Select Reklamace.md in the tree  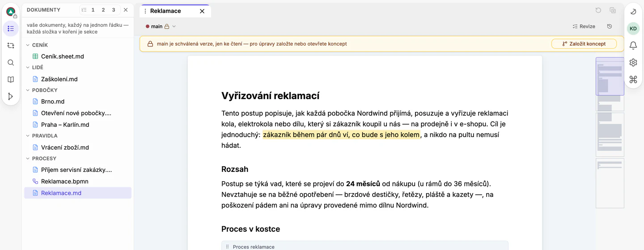(x=78, y=193)
